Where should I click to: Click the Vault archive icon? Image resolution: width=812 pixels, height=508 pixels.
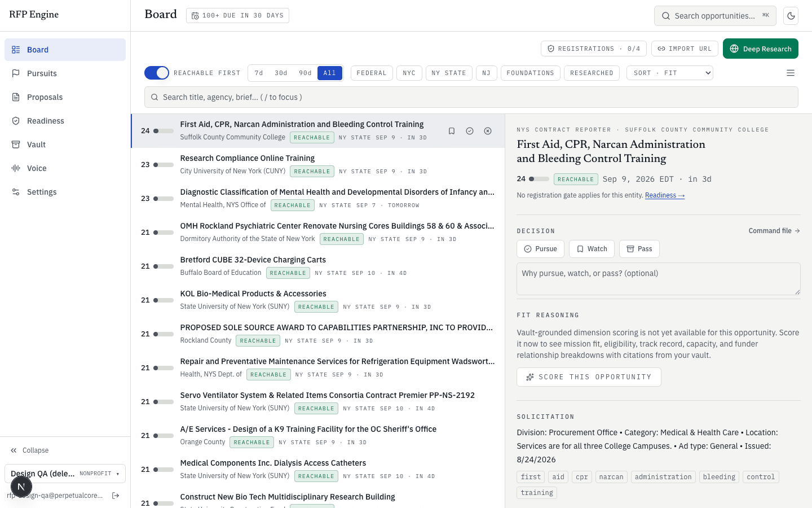(x=16, y=144)
